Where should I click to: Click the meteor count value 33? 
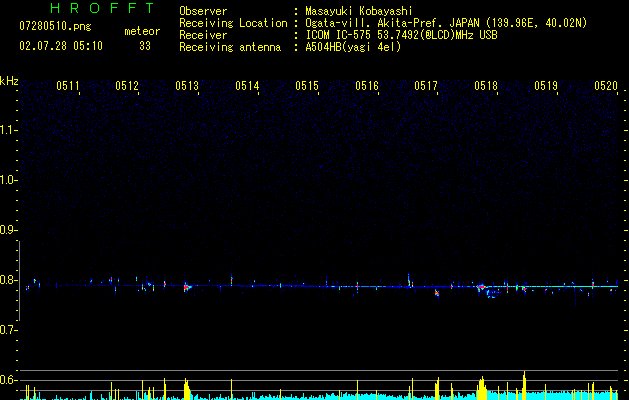pos(145,46)
